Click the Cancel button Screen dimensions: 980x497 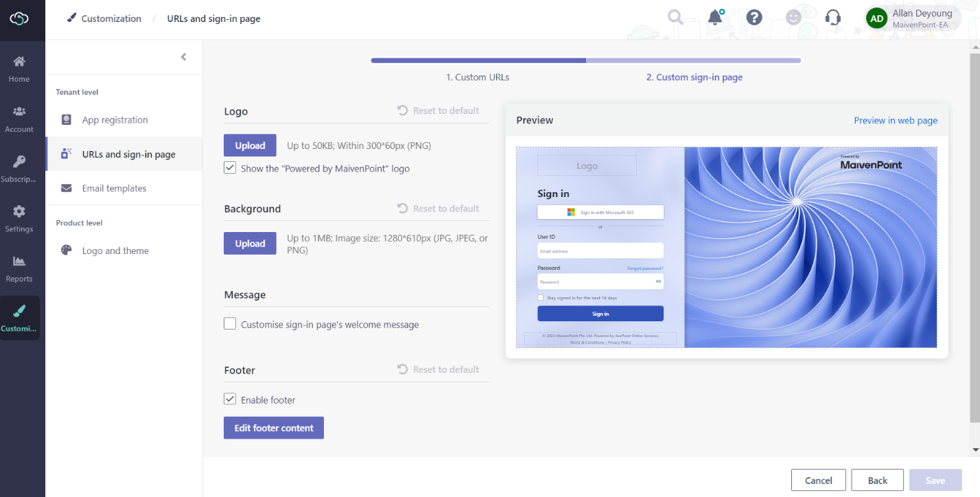click(x=819, y=481)
